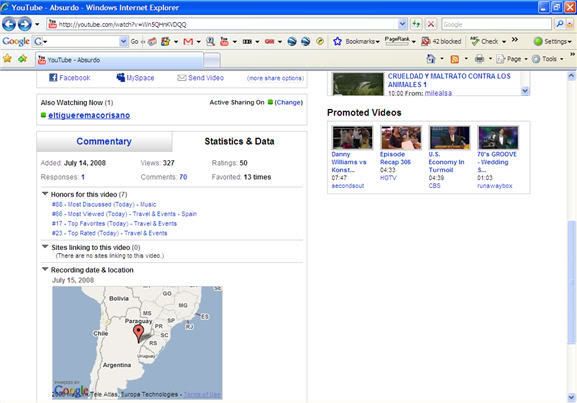577x403 pixels.
Task: Open CRUELDAD Y MALTRATO CONTRA LOS ANIMALES 1 video
Action: pos(449,80)
